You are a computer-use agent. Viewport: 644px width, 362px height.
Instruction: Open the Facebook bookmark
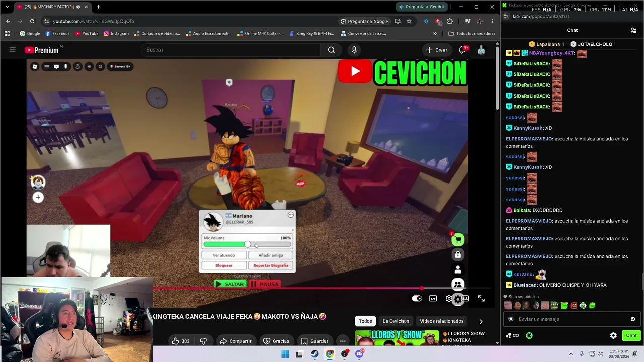[57, 34]
